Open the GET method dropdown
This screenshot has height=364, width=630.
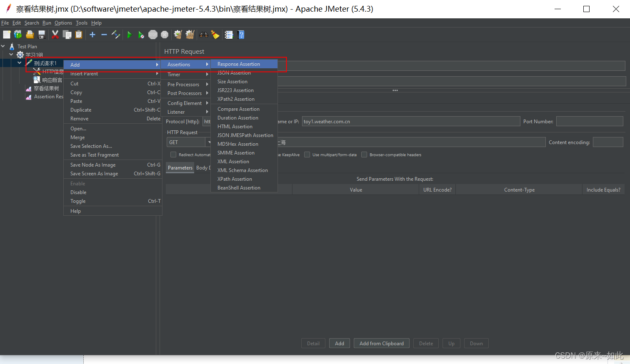pos(209,142)
